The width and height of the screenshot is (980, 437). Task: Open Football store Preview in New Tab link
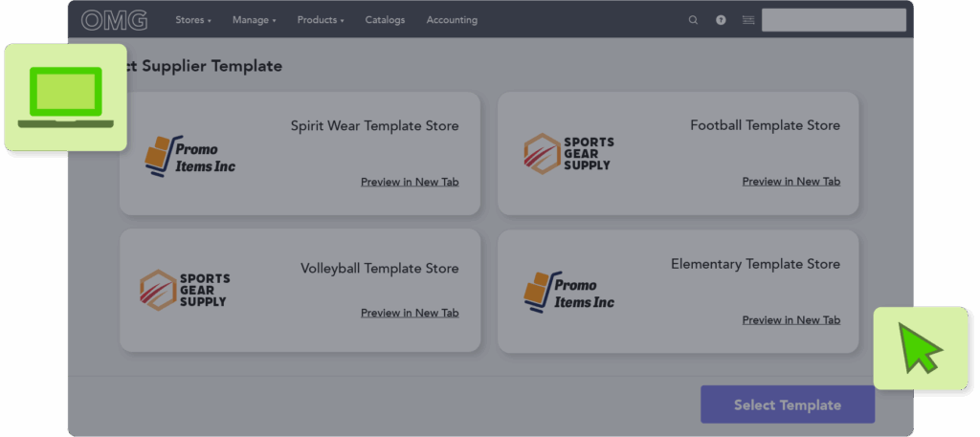tap(791, 182)
